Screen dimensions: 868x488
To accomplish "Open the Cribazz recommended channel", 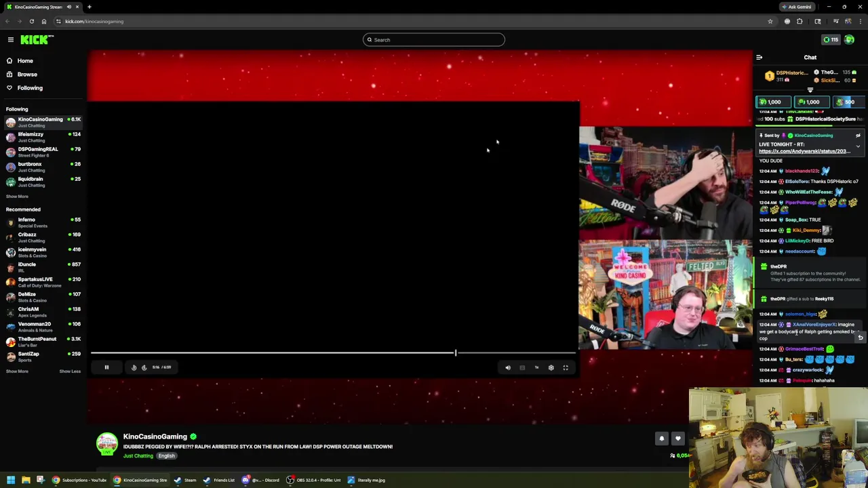I will click(43, 237).
